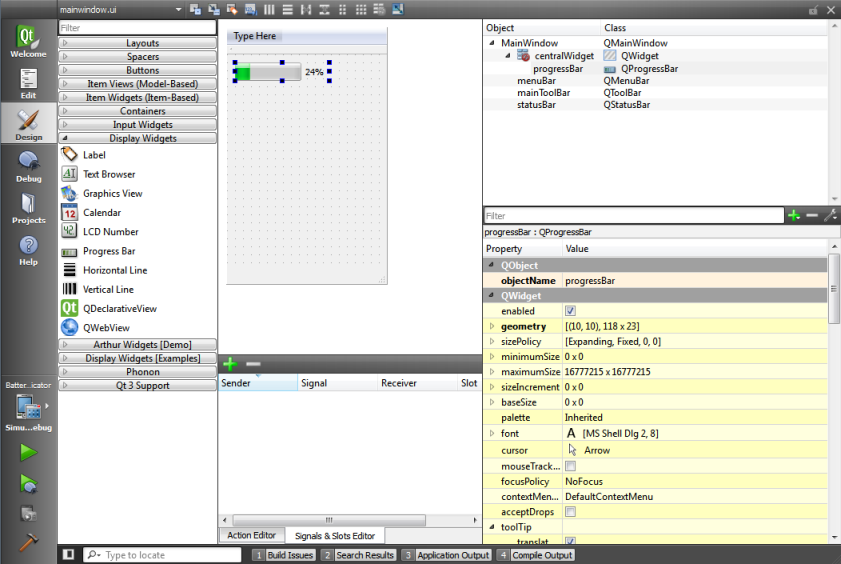Open the Help mode
Viewport: 841px width, 564px height.
point(28,250)
